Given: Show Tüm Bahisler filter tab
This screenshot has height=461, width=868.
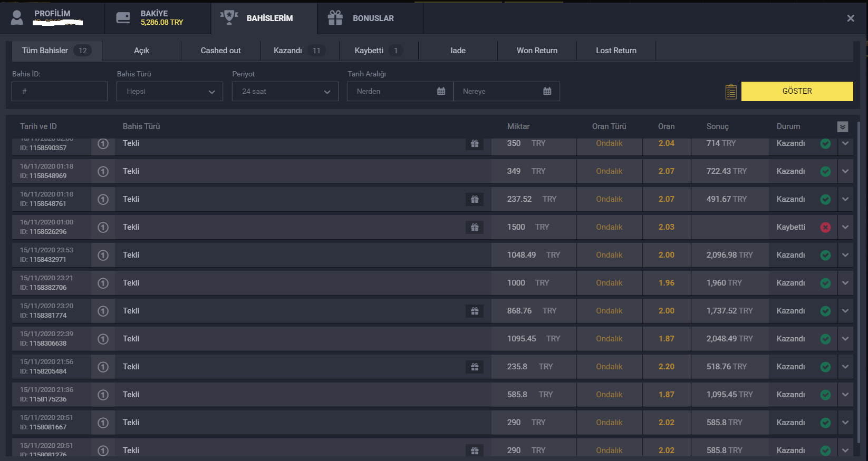Looking at the screenshot, I should pyautogui.click(x=56, y=51).
